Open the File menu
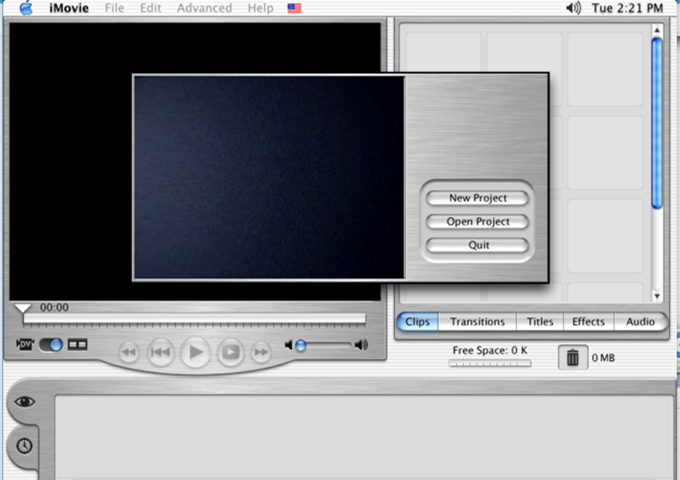 pos(114,8)
